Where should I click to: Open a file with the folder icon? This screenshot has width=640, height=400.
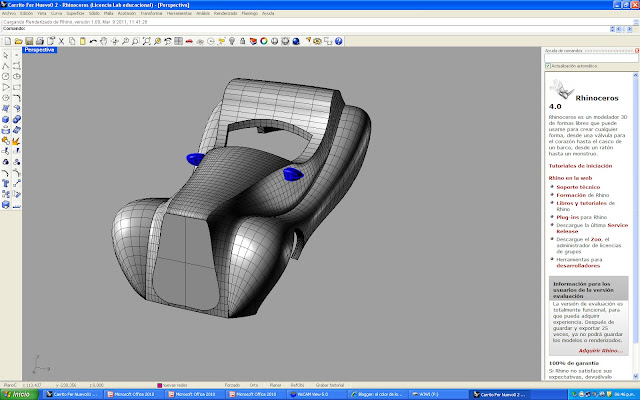click(x=18, y=41)
